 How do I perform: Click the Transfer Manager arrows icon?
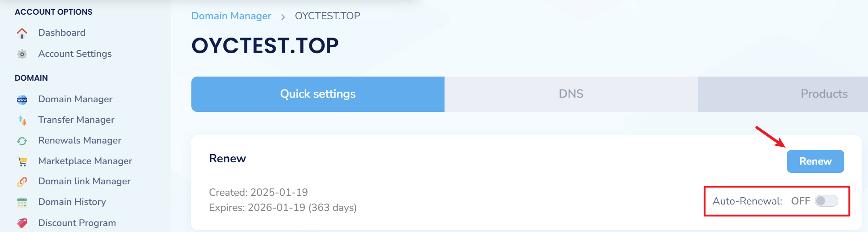22,120
